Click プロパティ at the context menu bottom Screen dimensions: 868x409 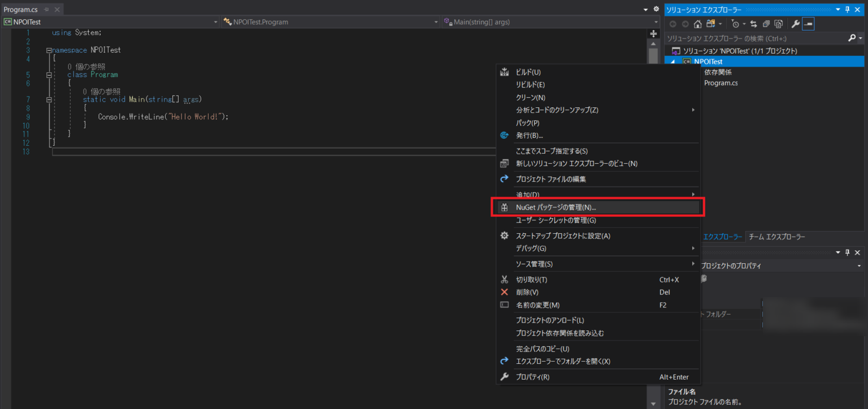[532, 377]
